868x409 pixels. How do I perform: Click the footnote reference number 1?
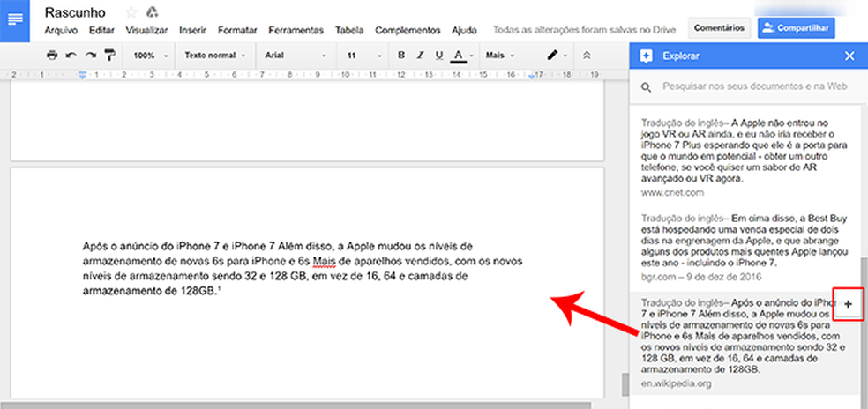click(x=221, y=289)
